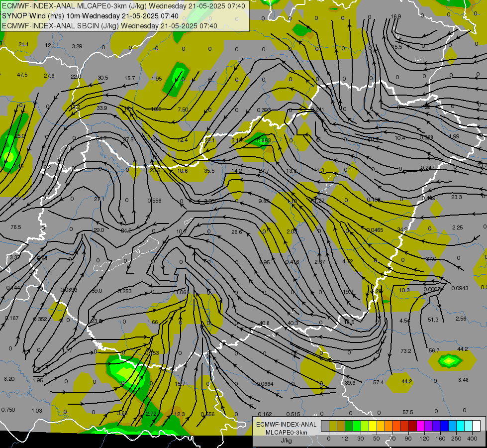Image resolution: width=487 pixels, height=448 pixels.
Task: Select the map value 47.5
Action: point(22,75)
